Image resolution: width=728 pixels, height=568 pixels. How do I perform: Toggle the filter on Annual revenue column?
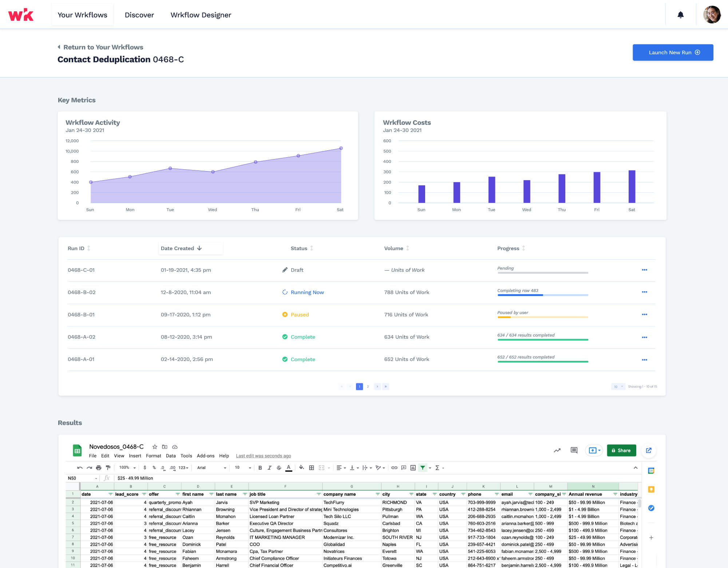615,494
